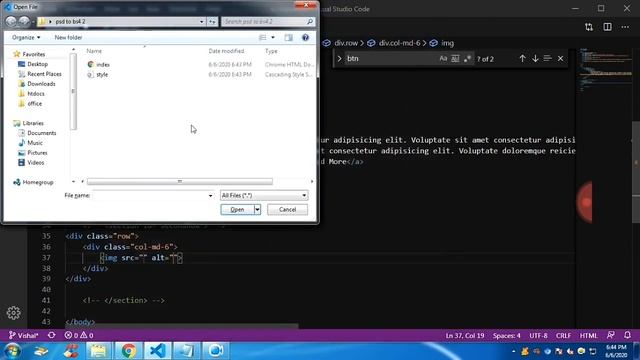The height and width of the screenshot is (360, 640).
Task: Expand replace in find widget
Action: (x=339, y=59)
